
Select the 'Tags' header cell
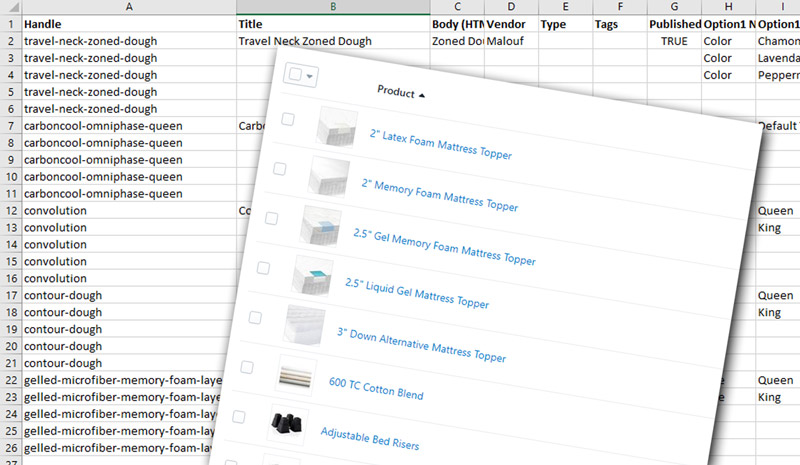click(620, 24)
